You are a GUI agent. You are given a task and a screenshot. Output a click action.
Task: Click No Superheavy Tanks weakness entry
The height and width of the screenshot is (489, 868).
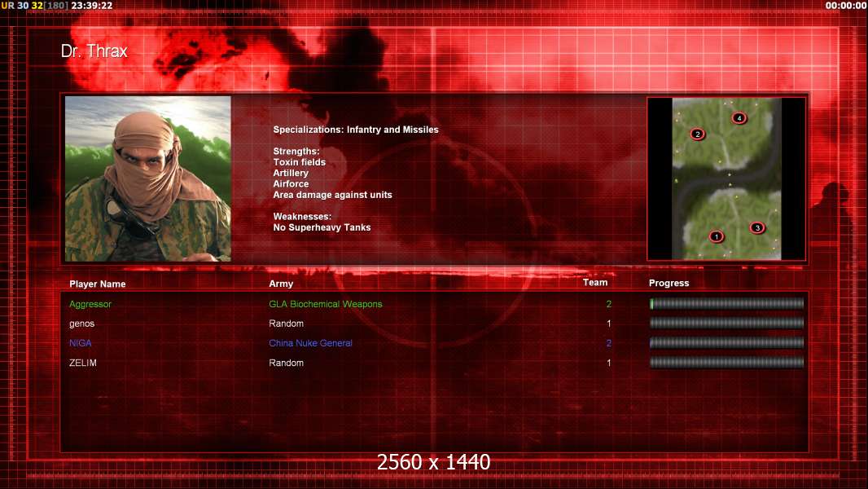[322, 227]
